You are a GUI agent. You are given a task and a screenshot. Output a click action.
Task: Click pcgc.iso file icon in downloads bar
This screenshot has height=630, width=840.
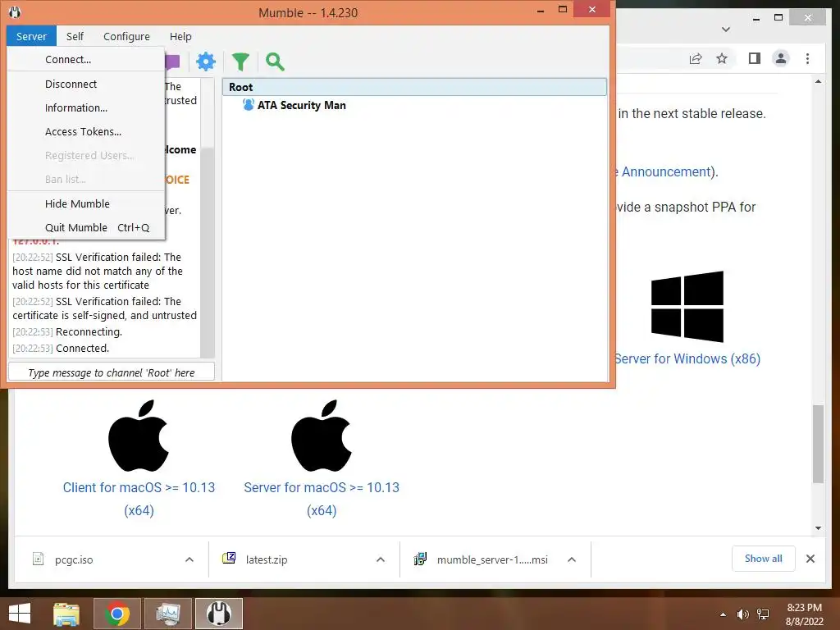38,559
